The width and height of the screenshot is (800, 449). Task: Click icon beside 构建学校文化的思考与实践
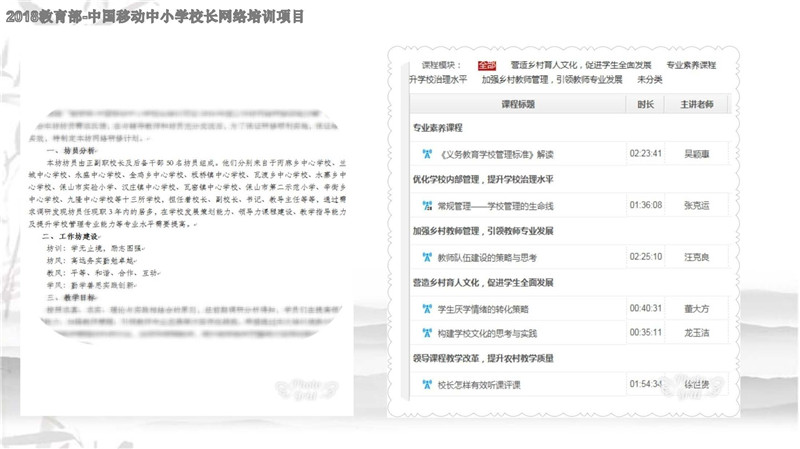pyautogui.click(x=427, y=333)
